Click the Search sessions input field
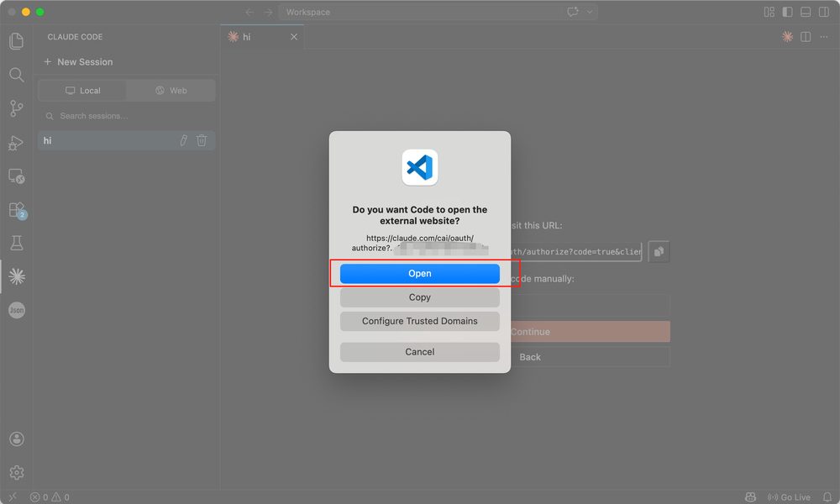 pos(126,115)
